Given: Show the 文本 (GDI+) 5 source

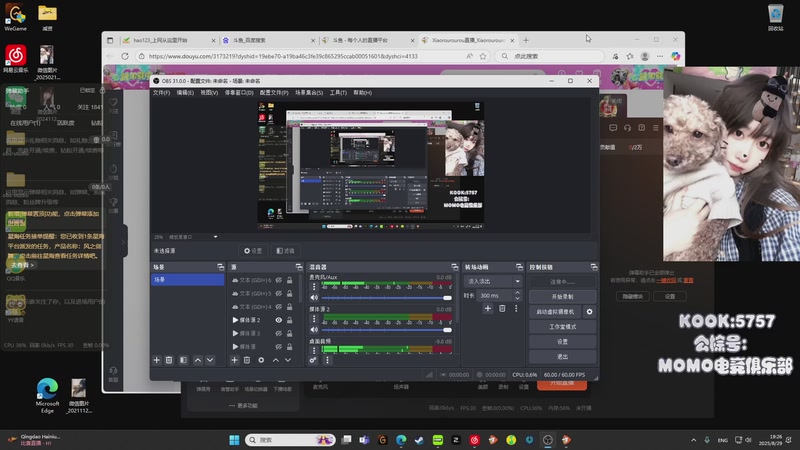Looking at the screenshot, I should [x=279, y=293].
